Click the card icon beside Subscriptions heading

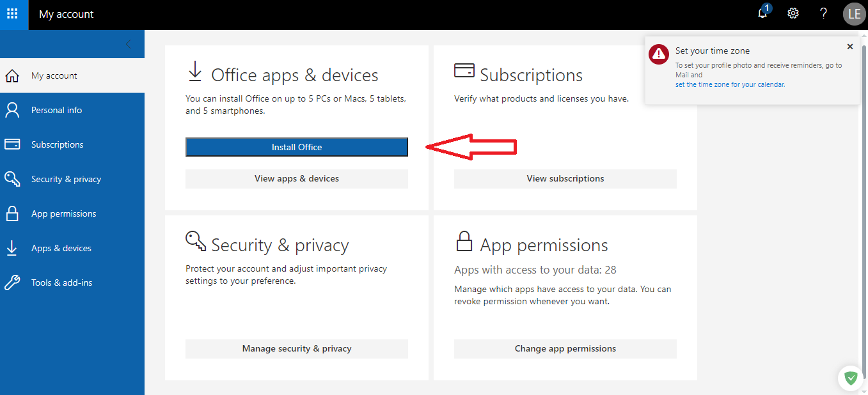(x=464, y=70)
